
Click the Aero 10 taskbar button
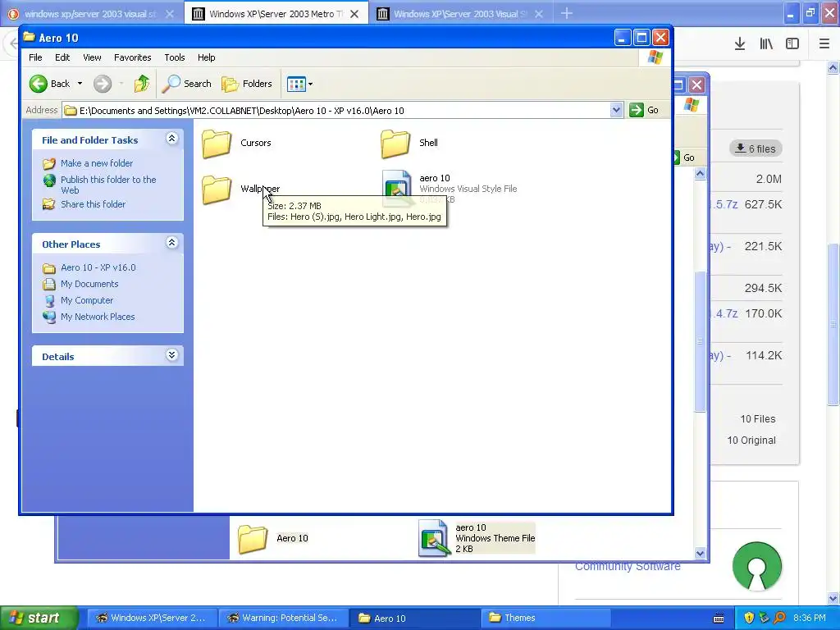(x=414, y=619)
